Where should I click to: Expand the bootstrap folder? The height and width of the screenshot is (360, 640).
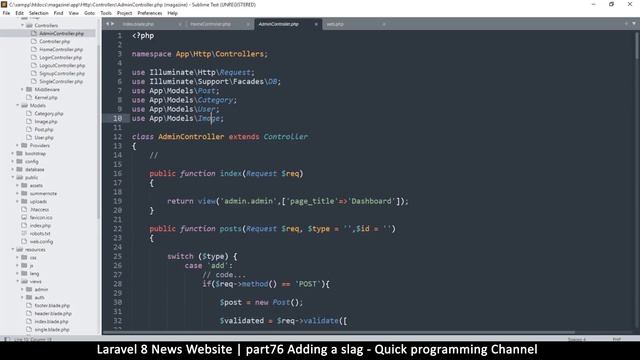coord(13,153)
